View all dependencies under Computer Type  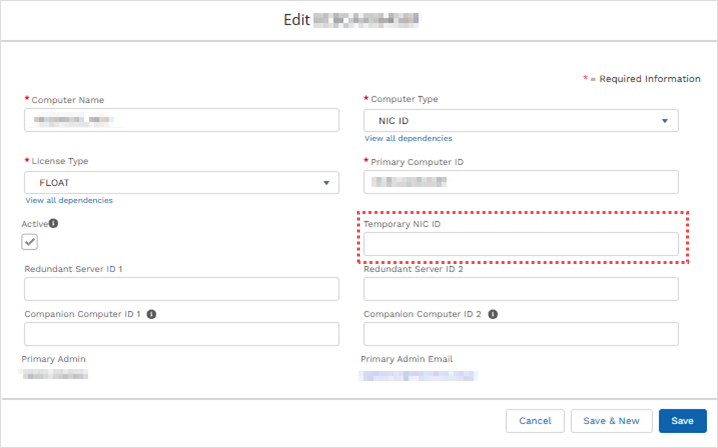click(408, 138)
